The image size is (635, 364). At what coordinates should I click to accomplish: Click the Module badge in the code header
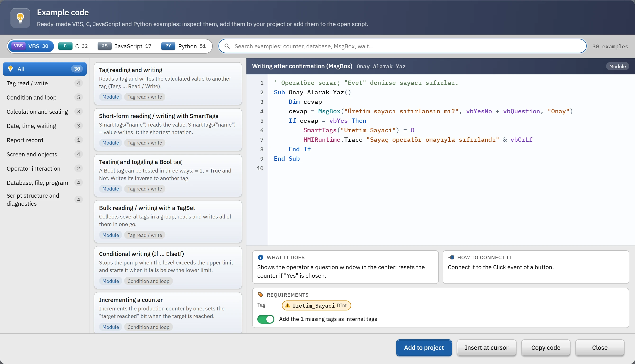click(x=617, y=66)
